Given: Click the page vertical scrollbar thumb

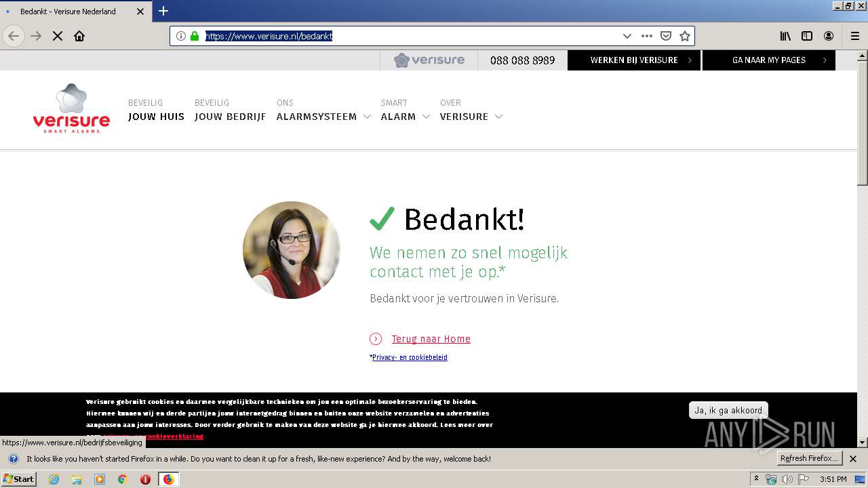Looking at the screenshot, I should pos(862,122).
